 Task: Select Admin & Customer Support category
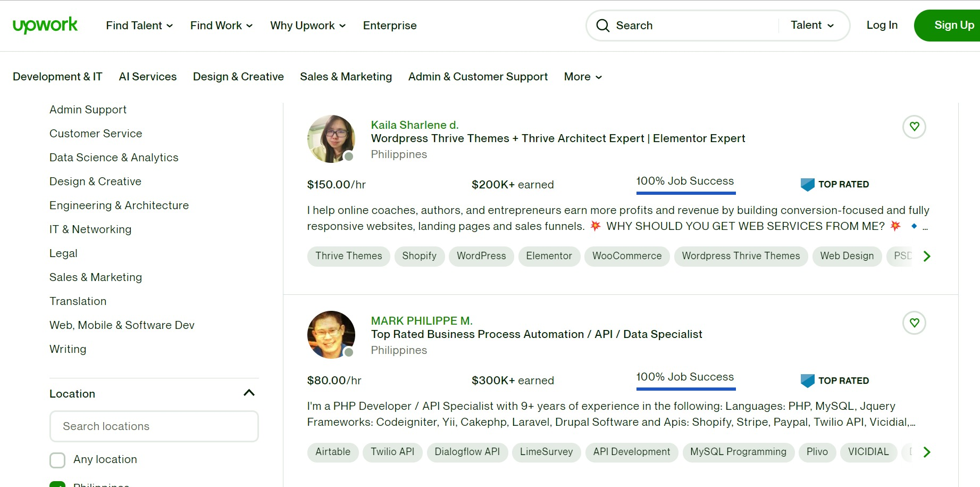(x=478, y=77)
